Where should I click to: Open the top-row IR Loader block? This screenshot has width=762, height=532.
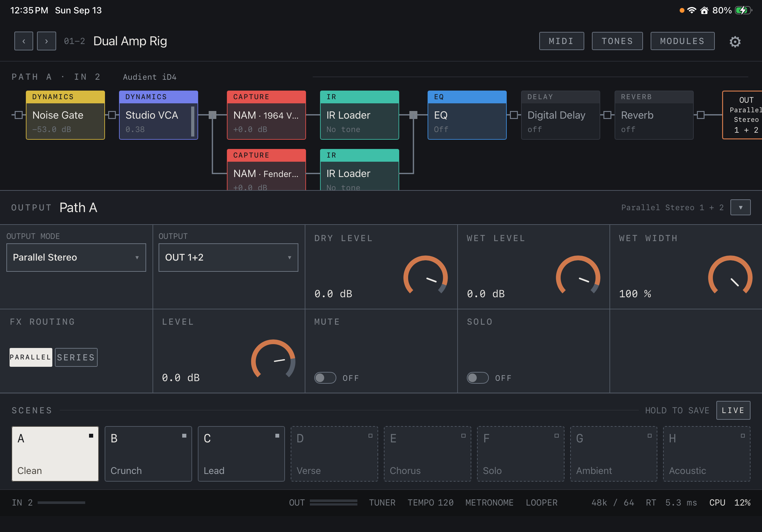[x=359, y=115]
